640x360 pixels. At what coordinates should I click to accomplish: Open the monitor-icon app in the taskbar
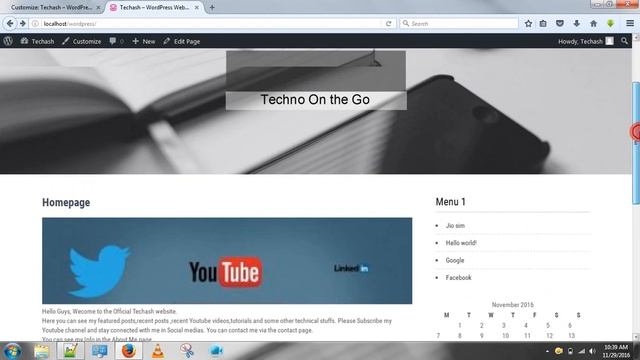[x=99, y=351]
